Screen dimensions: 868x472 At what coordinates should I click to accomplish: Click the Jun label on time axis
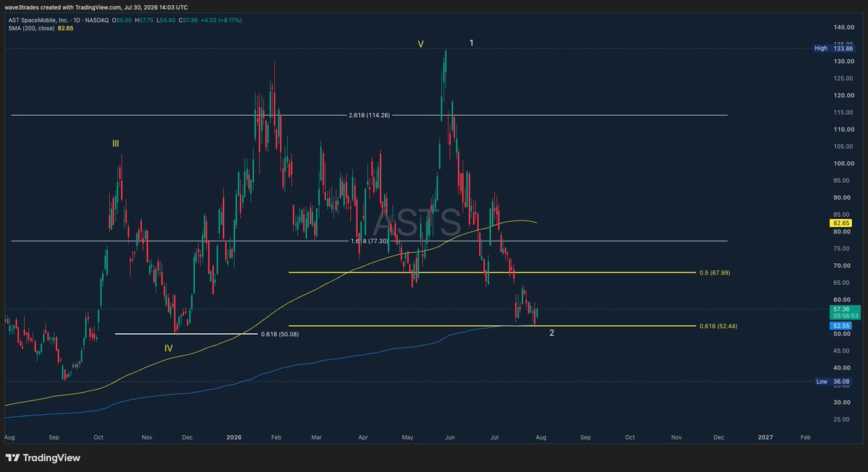click(x=451, y=437)
